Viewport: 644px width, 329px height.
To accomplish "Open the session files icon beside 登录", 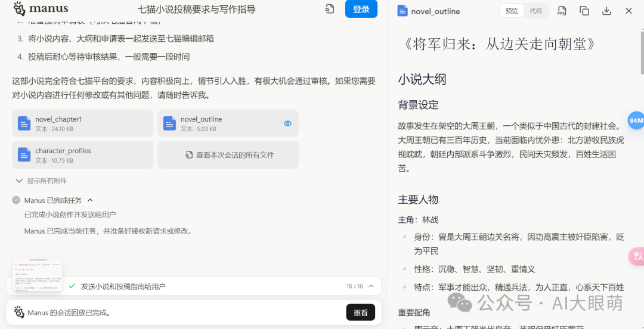I will coord(329,9).
